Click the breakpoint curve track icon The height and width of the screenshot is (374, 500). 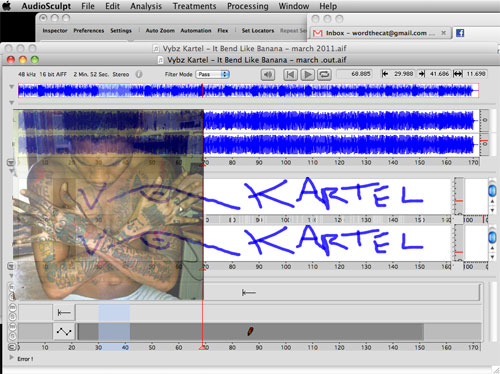pyautogui.click(x=64, y=332)
